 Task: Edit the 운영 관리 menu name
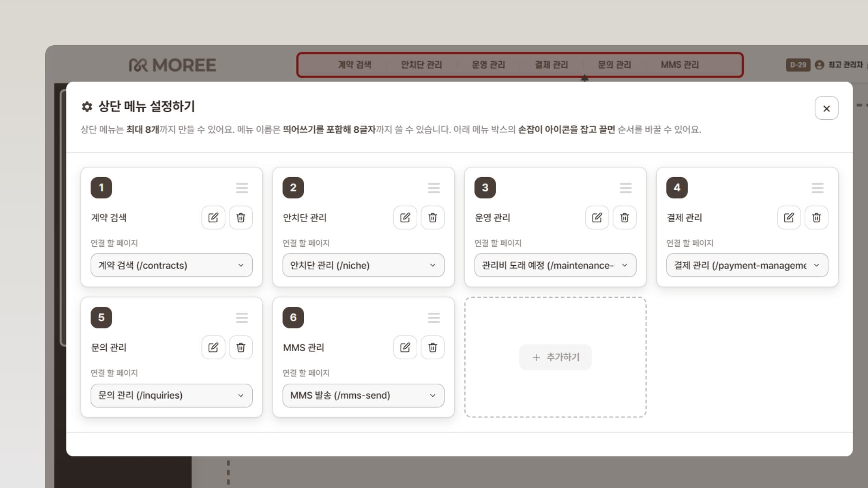coord(597,218)
